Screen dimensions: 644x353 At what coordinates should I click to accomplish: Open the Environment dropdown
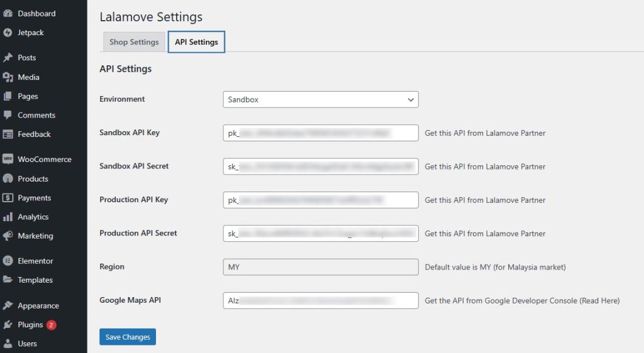(x=321, y=100)
